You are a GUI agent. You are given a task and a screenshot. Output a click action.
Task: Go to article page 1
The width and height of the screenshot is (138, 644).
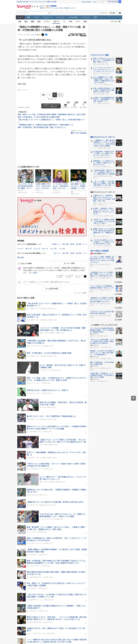click(49, 95)
